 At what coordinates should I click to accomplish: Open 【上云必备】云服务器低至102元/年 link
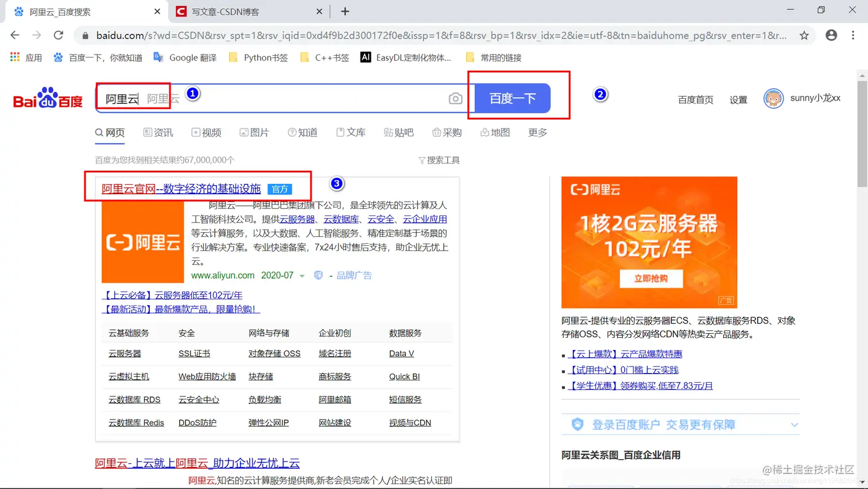pyautogui.click(x=172, y=295)
